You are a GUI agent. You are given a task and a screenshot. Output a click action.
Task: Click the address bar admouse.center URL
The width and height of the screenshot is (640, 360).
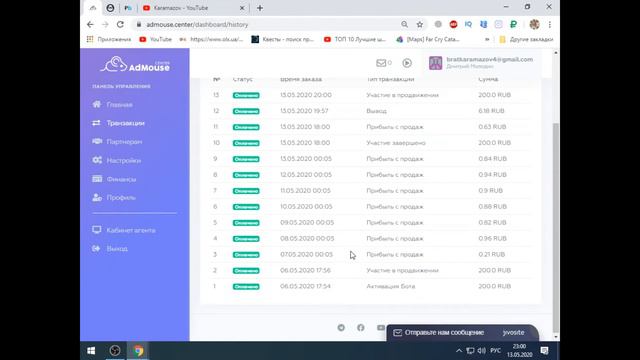(197, 24)
